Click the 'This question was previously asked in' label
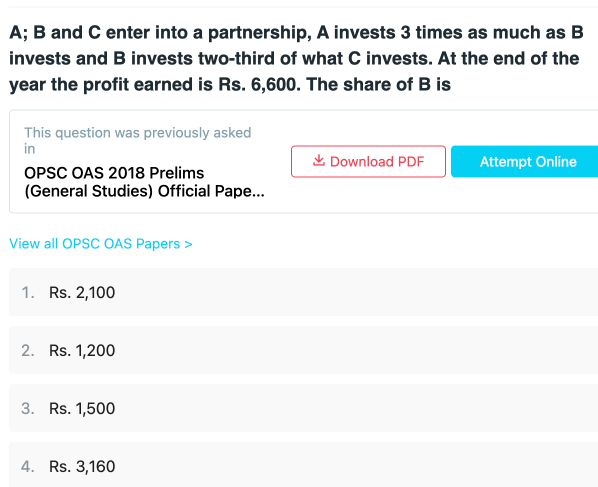 point(138,140)
